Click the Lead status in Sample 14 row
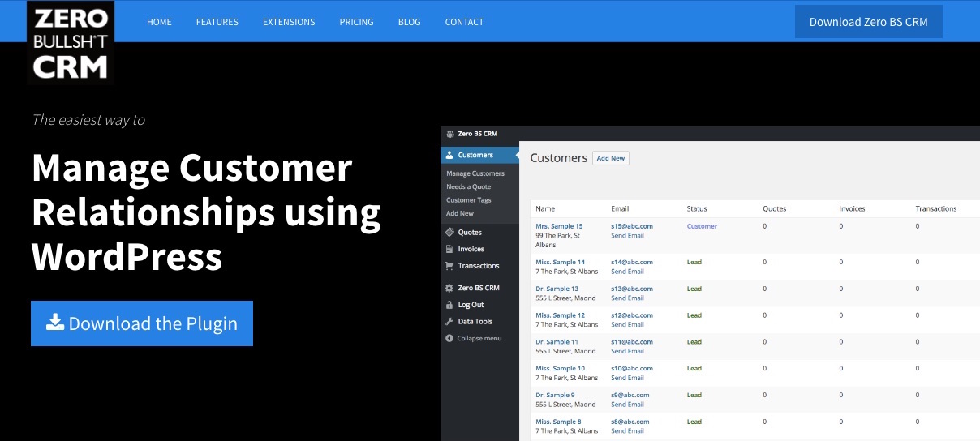 pyautogui.click(x=694, y=262)
